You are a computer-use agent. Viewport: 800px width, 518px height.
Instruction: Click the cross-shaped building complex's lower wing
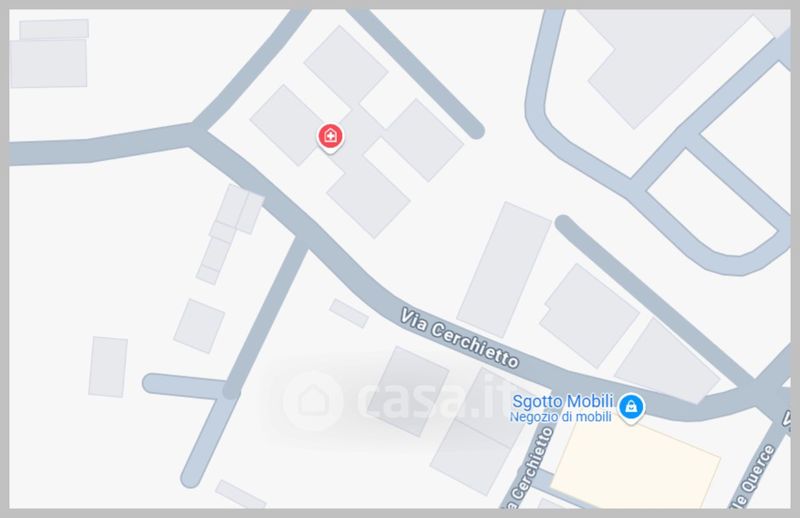(368, 198)
